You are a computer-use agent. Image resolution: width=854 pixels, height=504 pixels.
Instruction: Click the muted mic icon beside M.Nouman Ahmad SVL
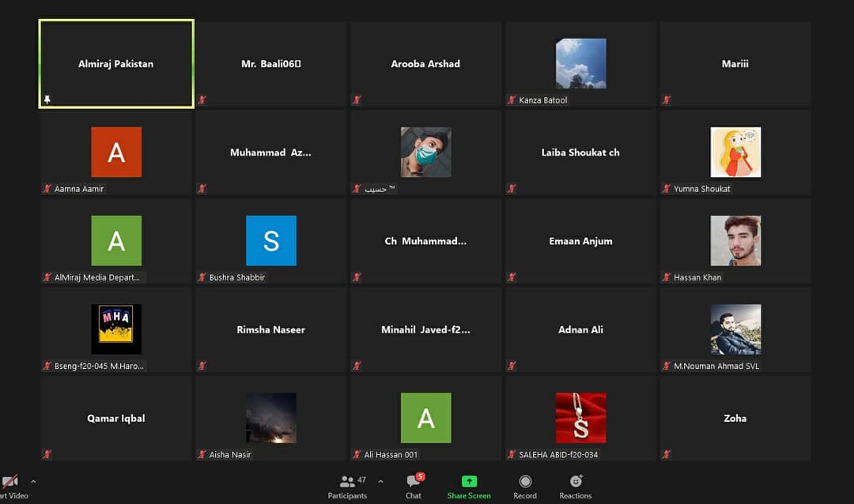click(666, 366)
